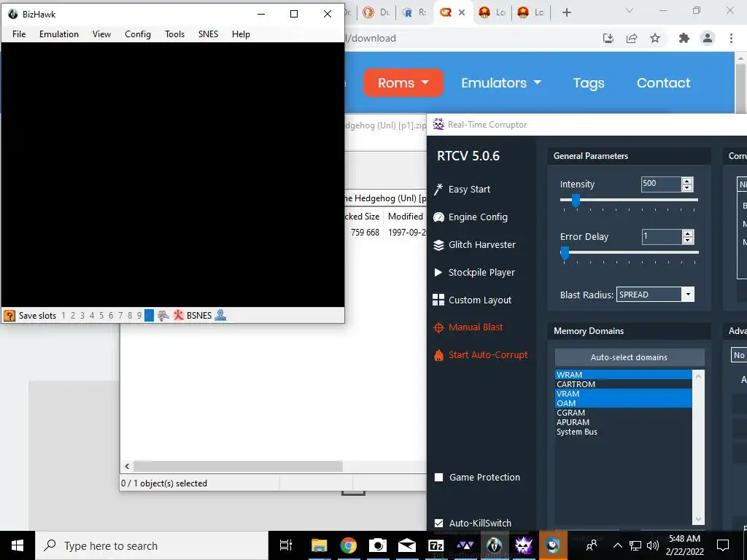Screen dimensions: 747x560
Task: Select System Bus memory domain
Action: point(624,432)
